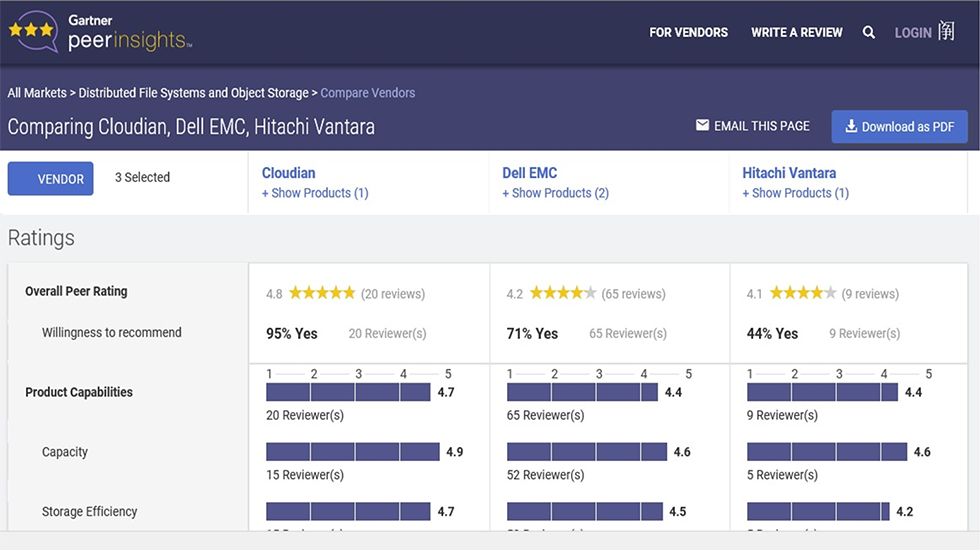Click '95% Yes' for Cloudian
Viewport: 980px width, 550px height.
click(292, 334)
